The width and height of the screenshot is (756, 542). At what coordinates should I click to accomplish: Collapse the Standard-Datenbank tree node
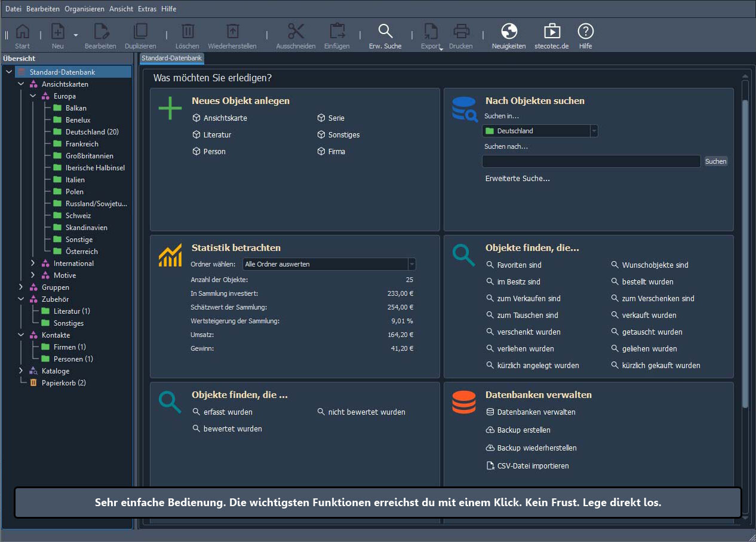(9, 72)
